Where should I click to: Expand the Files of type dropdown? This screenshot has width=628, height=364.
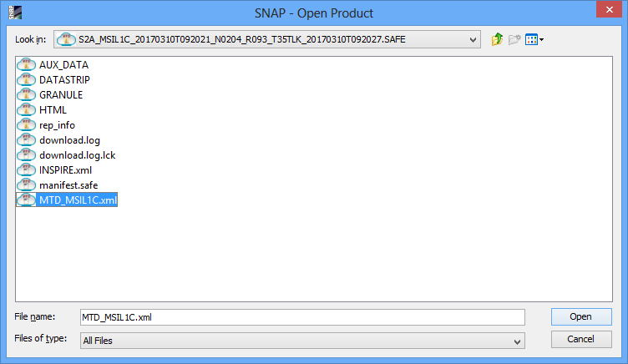[517, 341]
